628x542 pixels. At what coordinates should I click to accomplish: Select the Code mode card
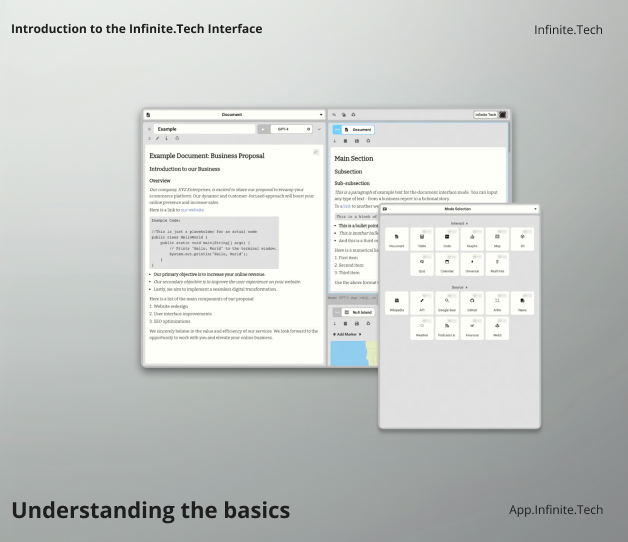click(x=447, y=239)
